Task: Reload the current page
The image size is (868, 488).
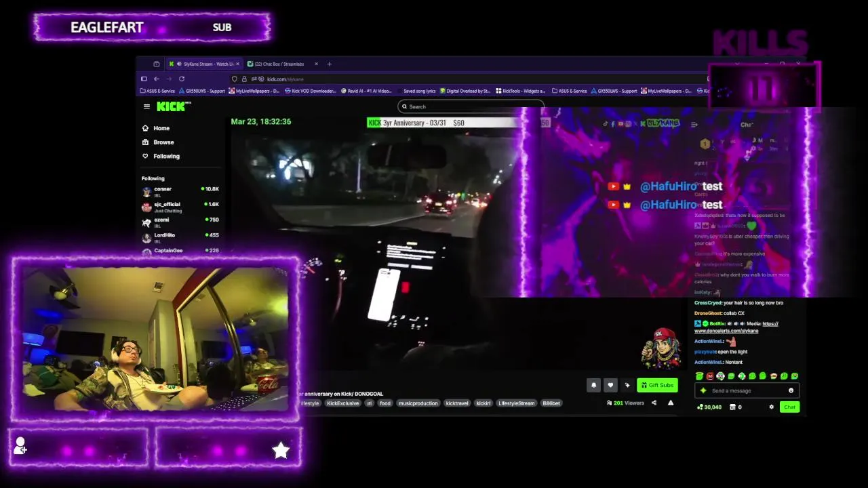Action: [182, 79]
